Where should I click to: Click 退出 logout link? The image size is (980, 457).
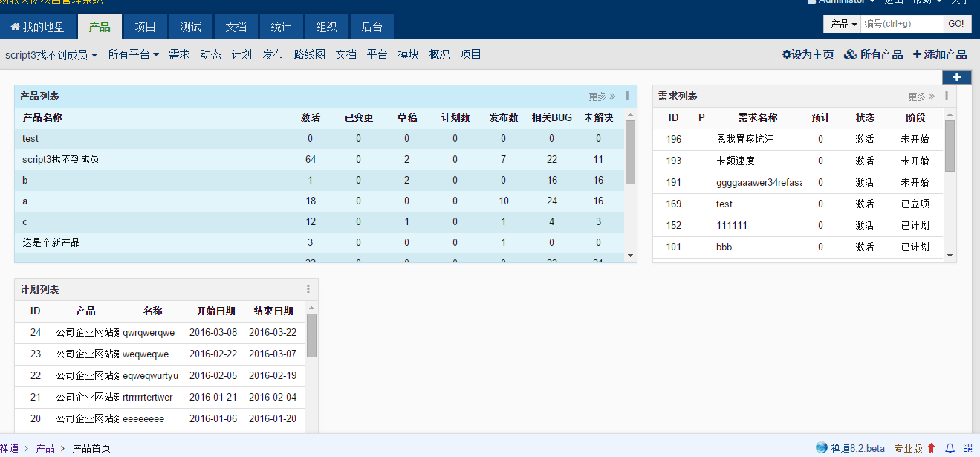coord(893,2)
